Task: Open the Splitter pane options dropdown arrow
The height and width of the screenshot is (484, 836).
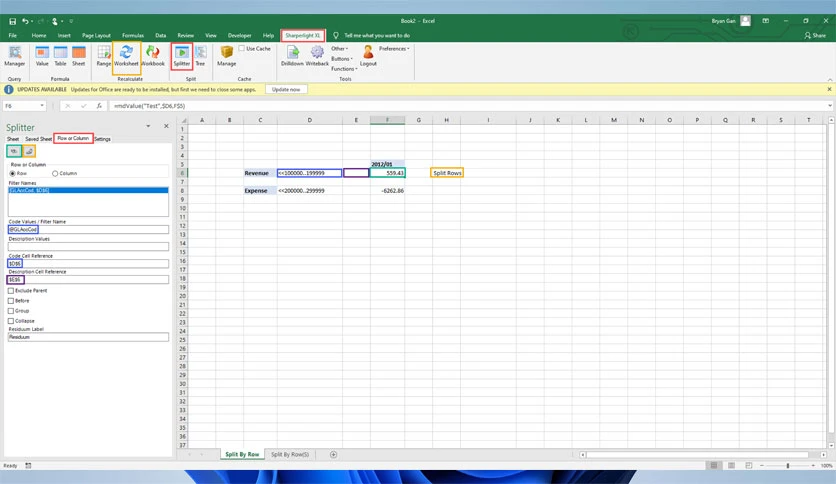Action: [148, 126]
